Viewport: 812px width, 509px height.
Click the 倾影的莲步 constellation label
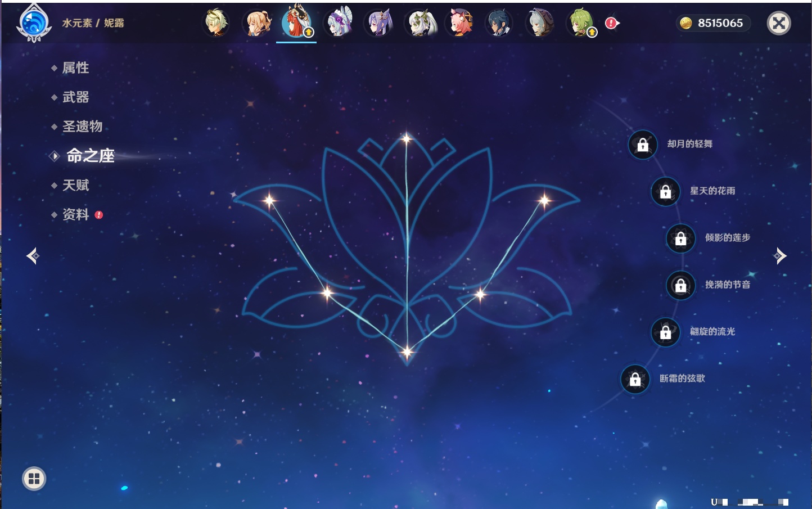point(728,237)
